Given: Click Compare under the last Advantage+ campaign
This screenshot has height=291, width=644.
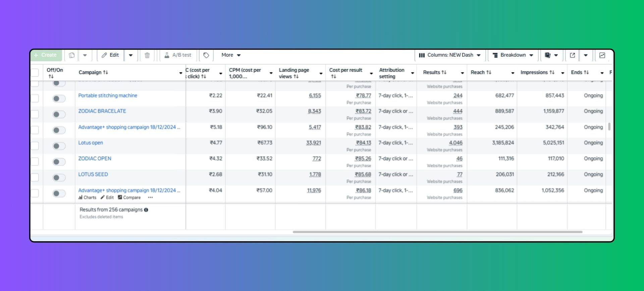Looking at the screenshot, I should tap(129, 198).
